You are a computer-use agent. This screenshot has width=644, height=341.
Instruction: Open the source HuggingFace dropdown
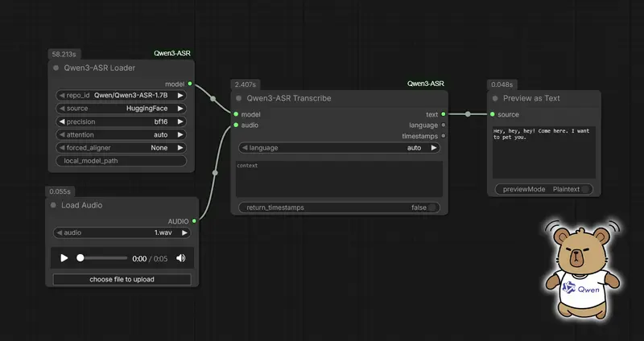pyautogui.click(x=121, y=109)
